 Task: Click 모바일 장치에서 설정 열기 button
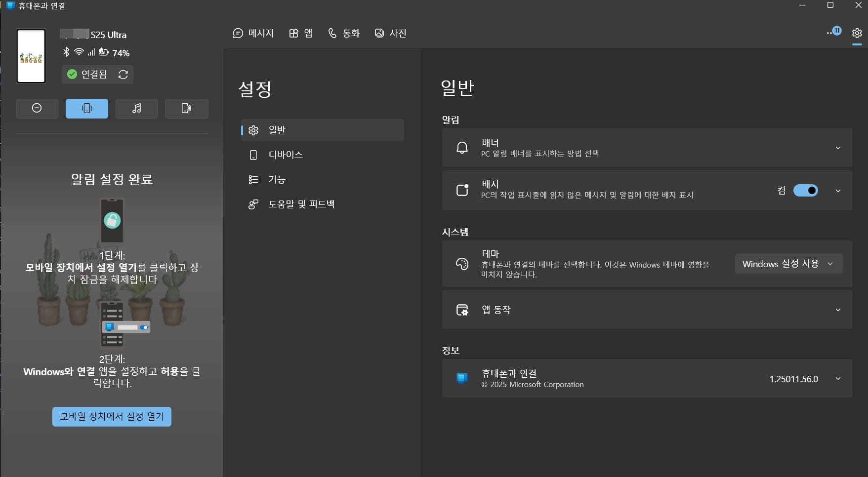[x=111, y=416]
